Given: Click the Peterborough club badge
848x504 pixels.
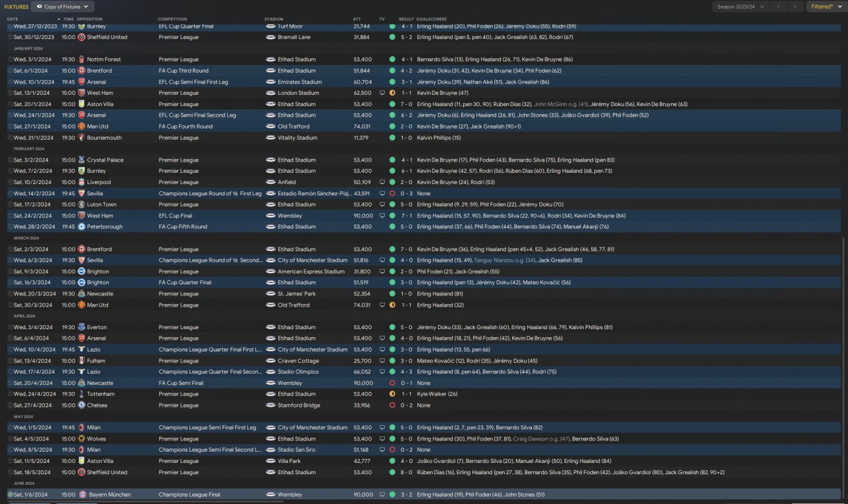Looking at the screenshot, I should [x=81, y=227].
